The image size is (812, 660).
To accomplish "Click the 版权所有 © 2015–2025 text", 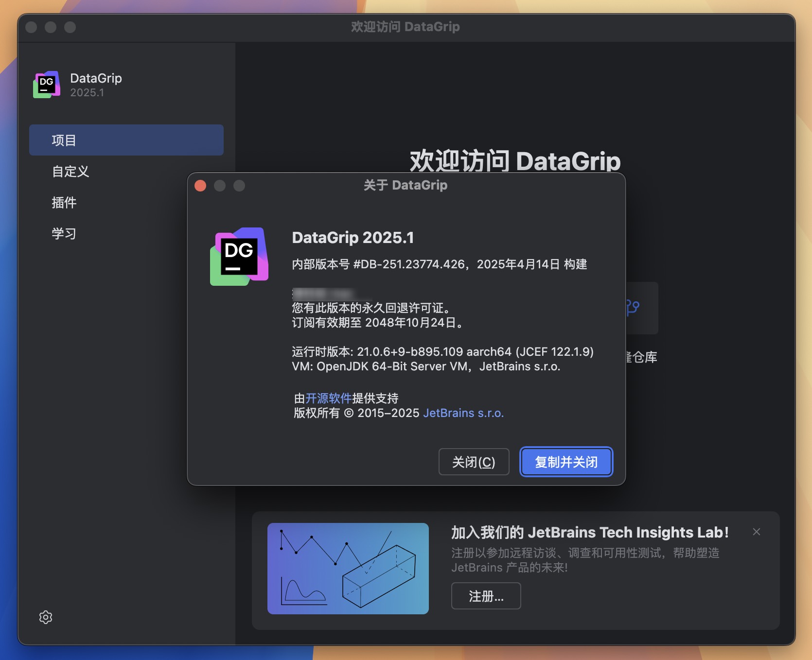I will click(357, 413).
